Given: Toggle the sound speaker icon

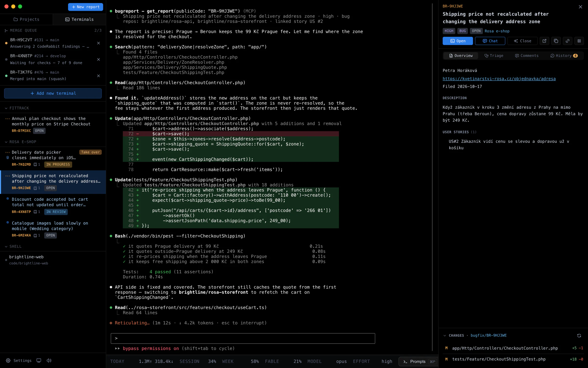Looking at the screenshot, I should pyautogui.click(x=49, y=360).
